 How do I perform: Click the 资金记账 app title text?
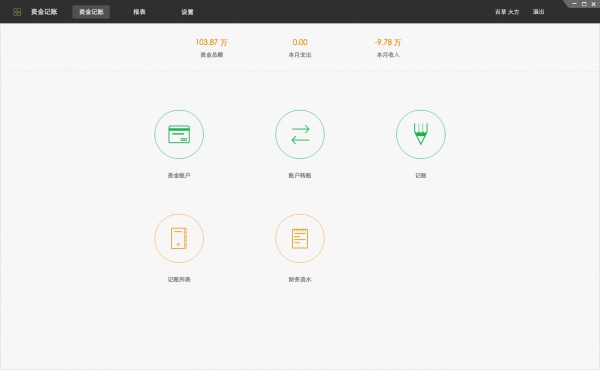tap(44, 12)
